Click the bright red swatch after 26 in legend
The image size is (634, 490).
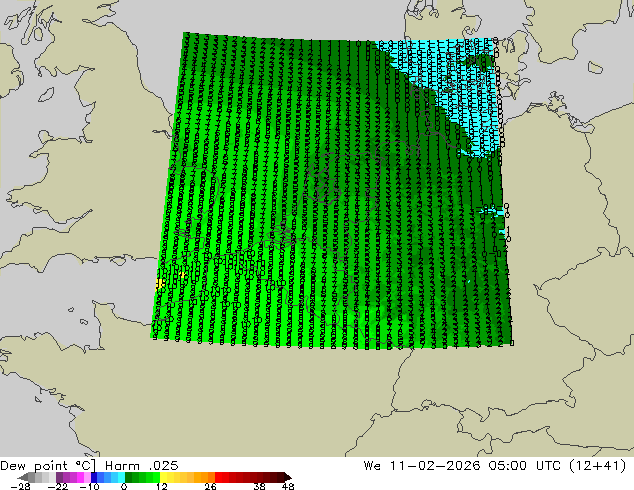click(218, 477)
